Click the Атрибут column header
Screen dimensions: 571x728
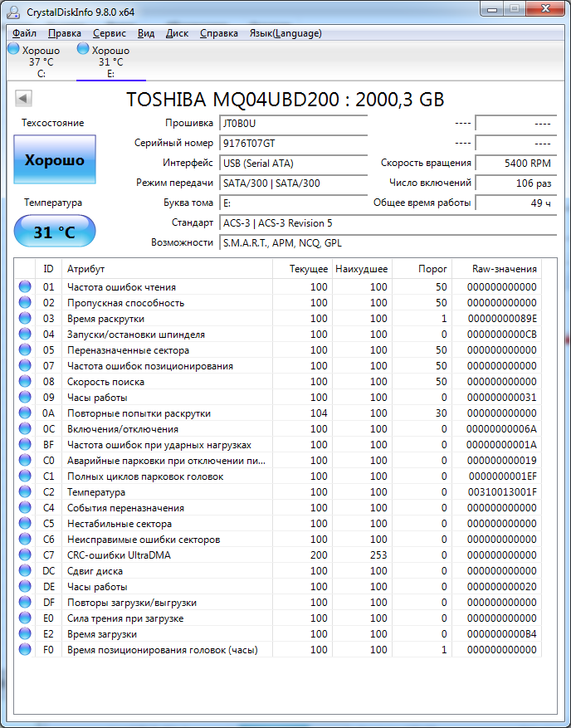[167, 269]
